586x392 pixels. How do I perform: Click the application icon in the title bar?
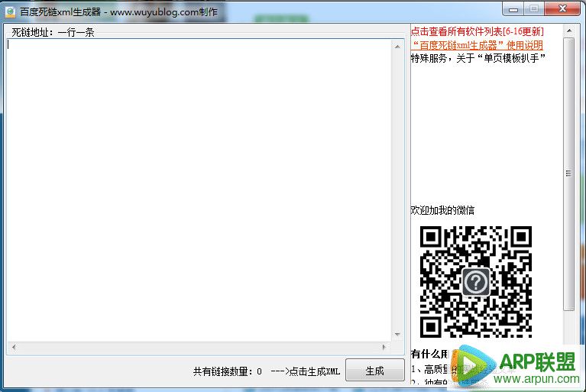pyautogui.click(x=10, y=12)
